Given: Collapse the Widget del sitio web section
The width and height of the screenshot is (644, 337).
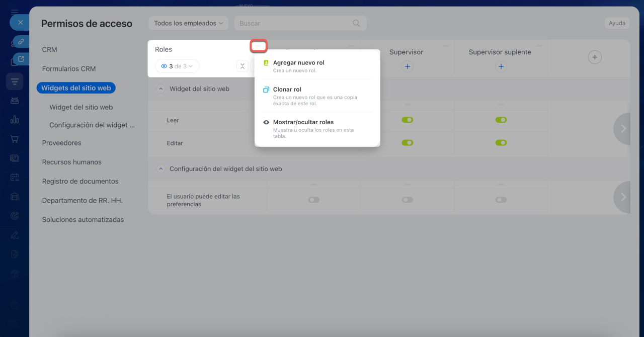Looking at the screenshot, I should click(161, 89).
